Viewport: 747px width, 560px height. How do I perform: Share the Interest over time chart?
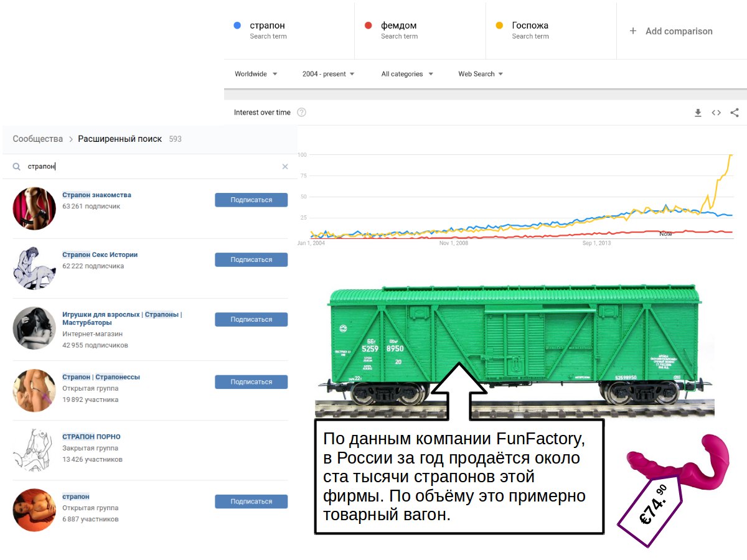[735, 113]
